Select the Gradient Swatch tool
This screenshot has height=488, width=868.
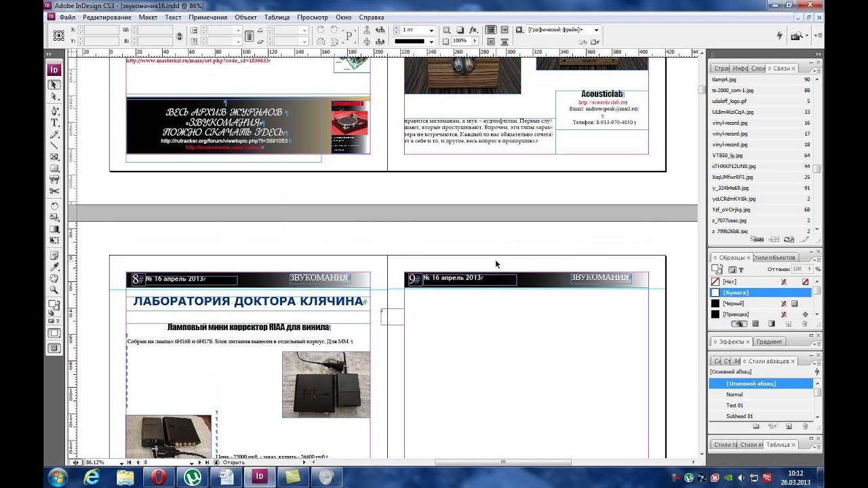pos(54,229)
